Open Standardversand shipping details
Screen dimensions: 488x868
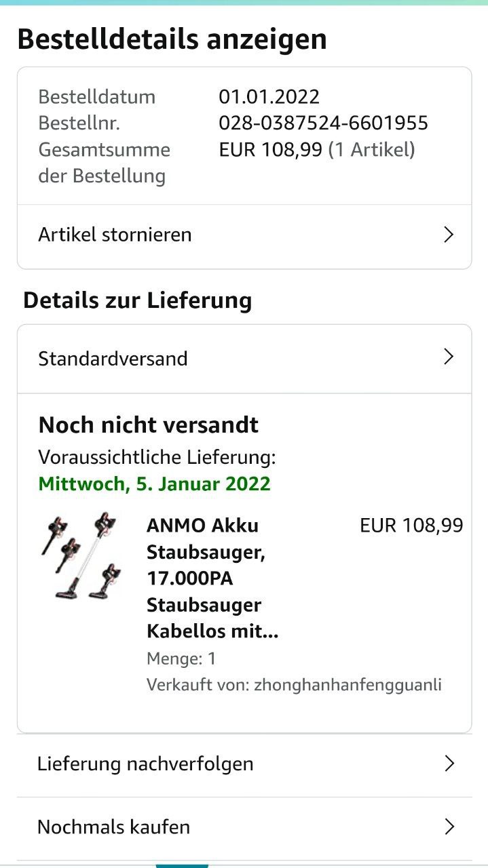[113, 358]
